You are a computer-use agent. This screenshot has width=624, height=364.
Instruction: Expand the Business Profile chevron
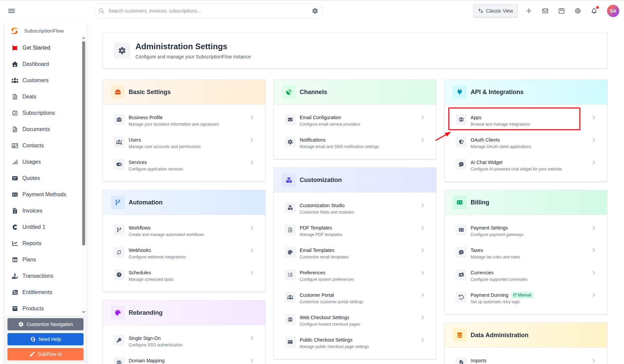coord(252,117)
